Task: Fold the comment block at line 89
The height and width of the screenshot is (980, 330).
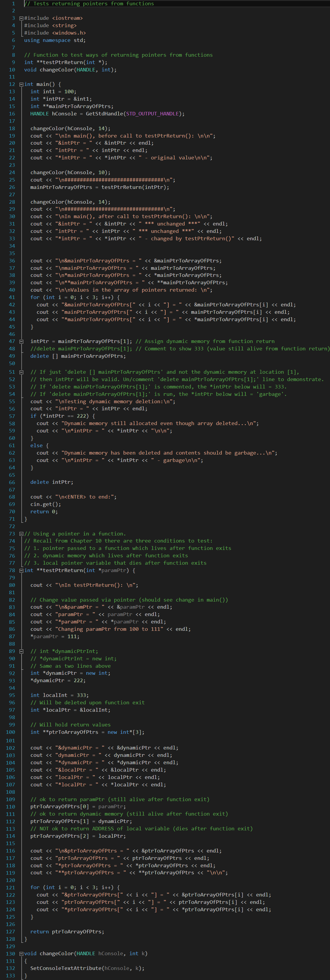Action: coord(21,651)
